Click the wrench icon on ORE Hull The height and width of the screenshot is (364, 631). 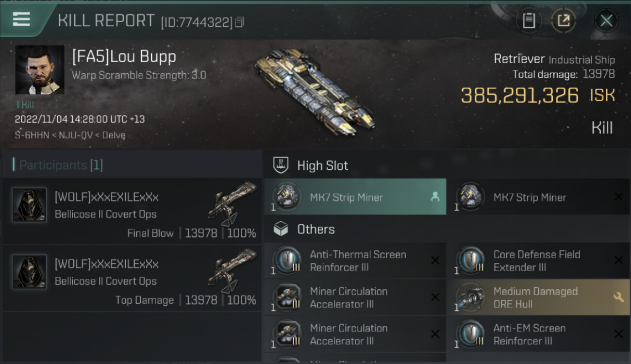tap(618, 298)
